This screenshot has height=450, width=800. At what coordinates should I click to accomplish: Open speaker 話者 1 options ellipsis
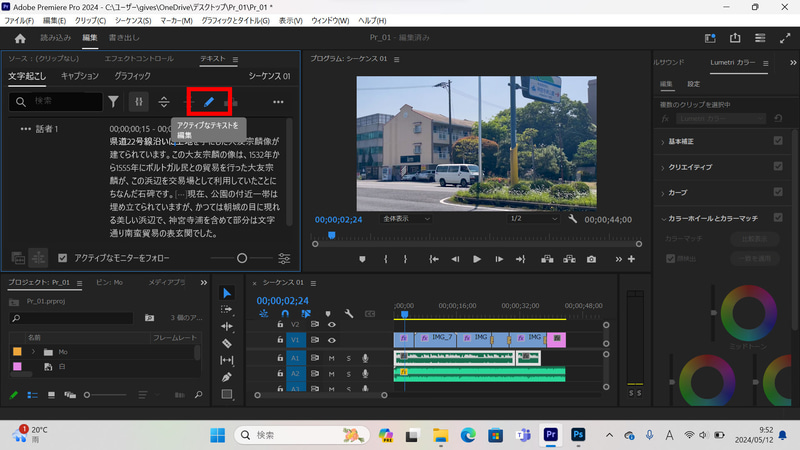tap(26, 129)
